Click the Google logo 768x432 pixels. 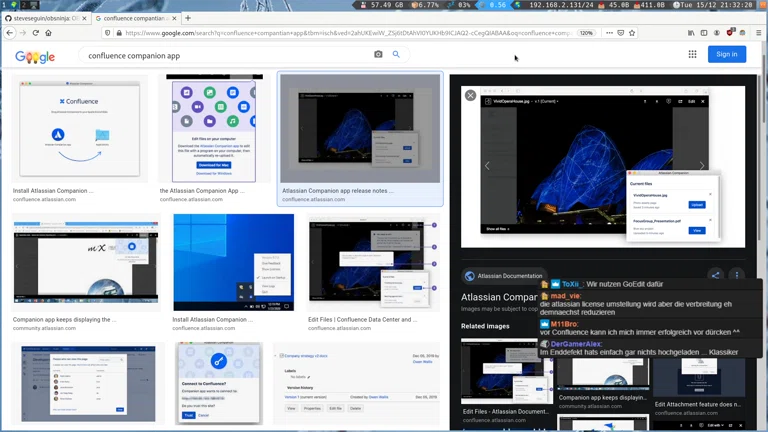tap(35, 57)
